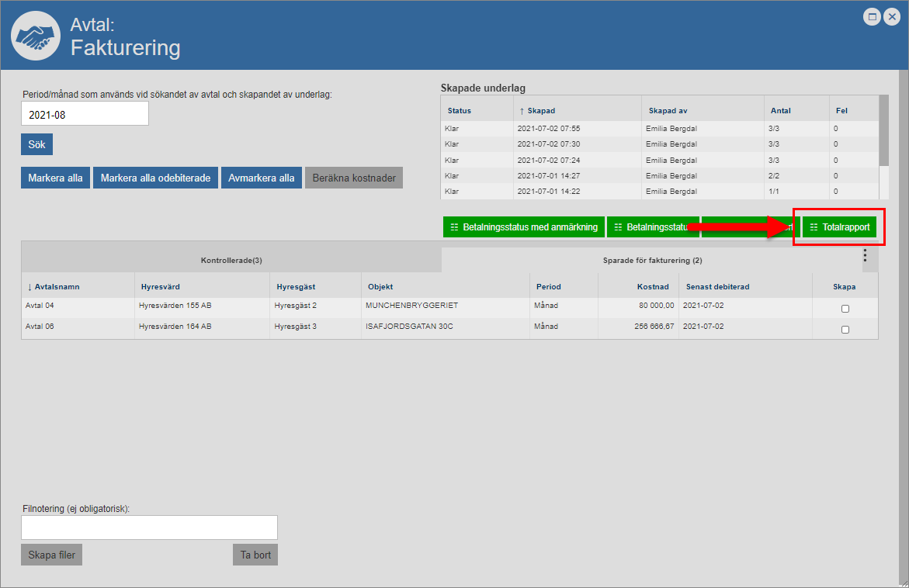Image resolution: width=909 pixels, height=588 pixels.
Task: Open Betalningsstatus med anmärkning report
Action: (x=524, y=227)
